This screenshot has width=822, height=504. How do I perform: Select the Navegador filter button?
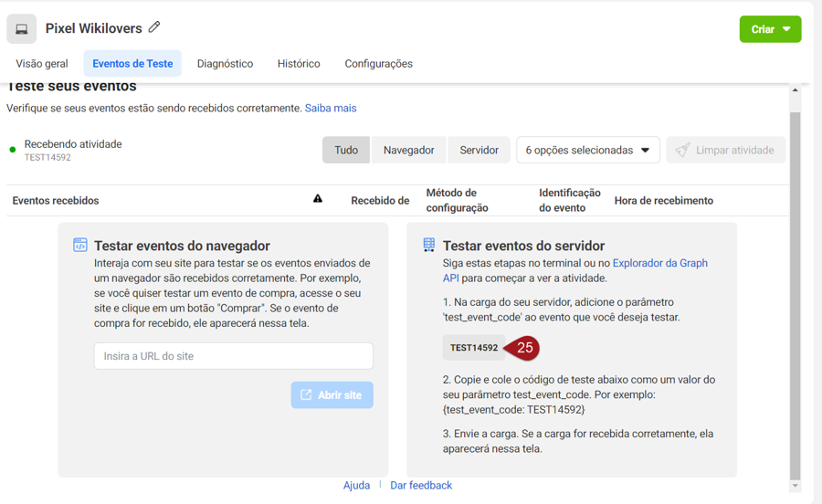pyautogui.click(x=408, y=150)
